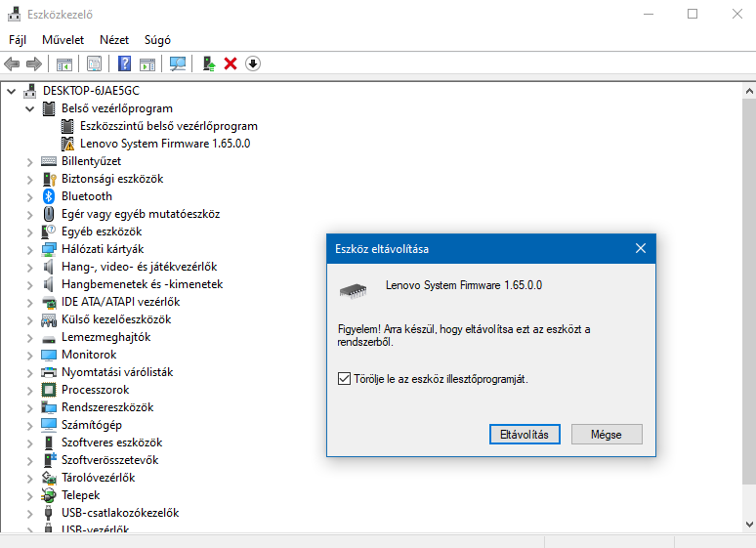This screenshot has height=548, width=756.
Task: Click the Update driver toolbar icon
Action: pyautogui.click(x=209, y=63)
